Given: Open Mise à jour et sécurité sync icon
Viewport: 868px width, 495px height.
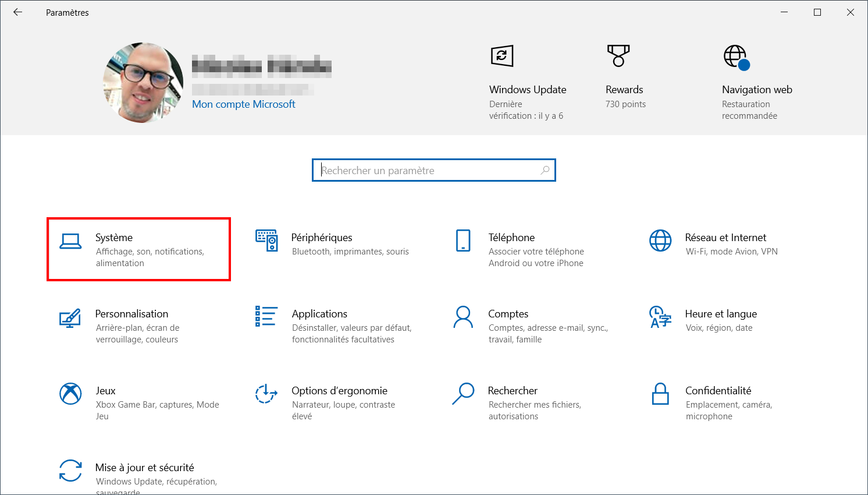Looking at the screenshot, I should tap(70, 471).
